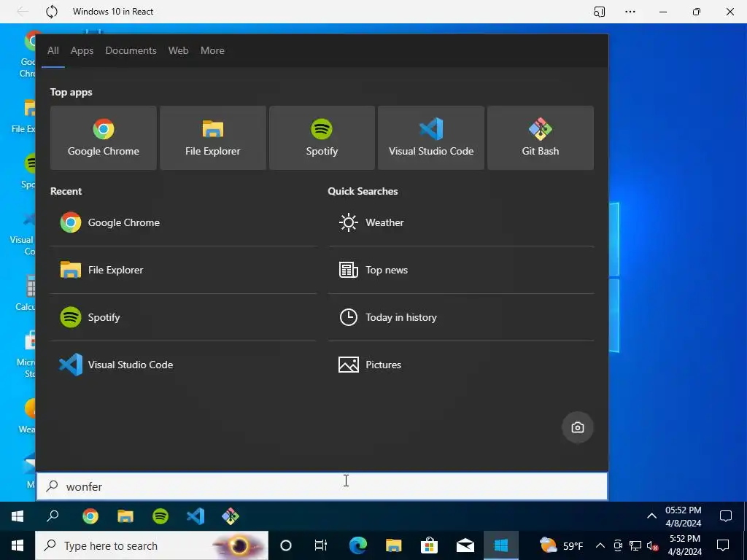This screenshot has width=747, height=560.
Task: Reload the Windows 10 in React app
Action: [x=52, y=12]
